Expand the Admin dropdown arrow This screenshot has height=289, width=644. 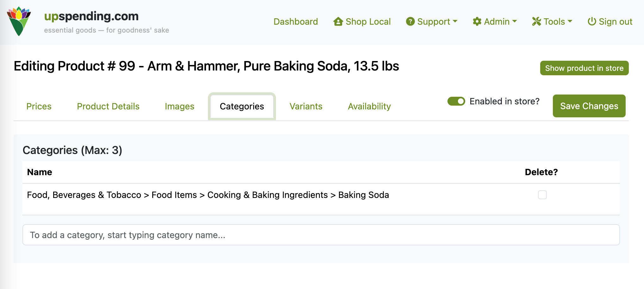pos(515,22)
